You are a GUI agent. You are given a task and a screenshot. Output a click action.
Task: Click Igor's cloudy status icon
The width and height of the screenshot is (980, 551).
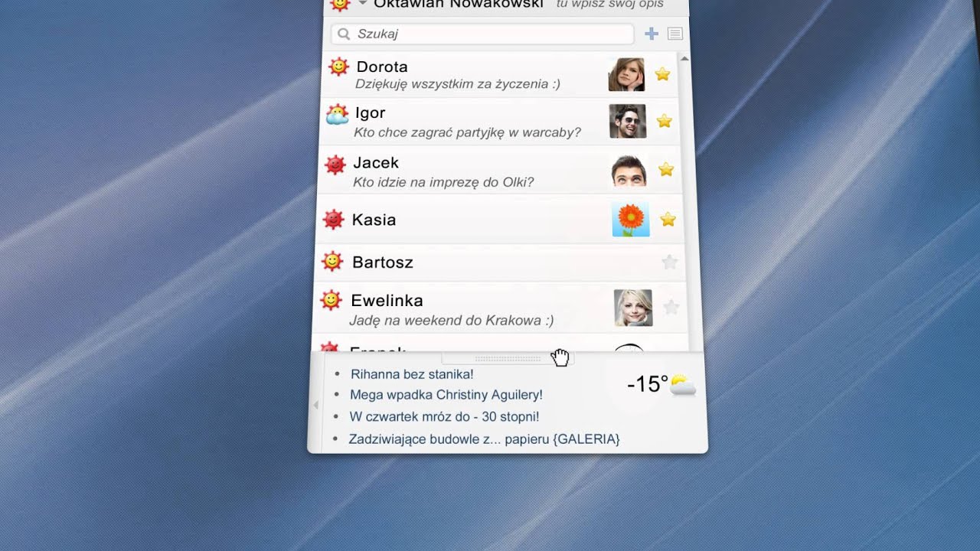pyautogui.click(x=337, y=115)
